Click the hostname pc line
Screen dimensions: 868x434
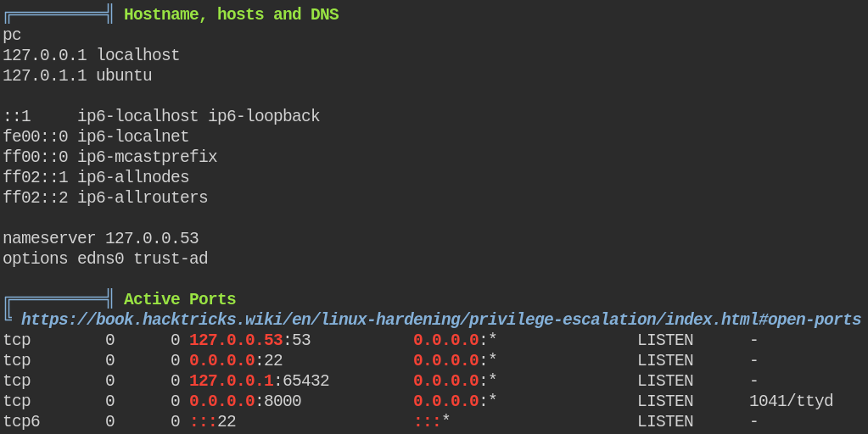click(12, 36)
